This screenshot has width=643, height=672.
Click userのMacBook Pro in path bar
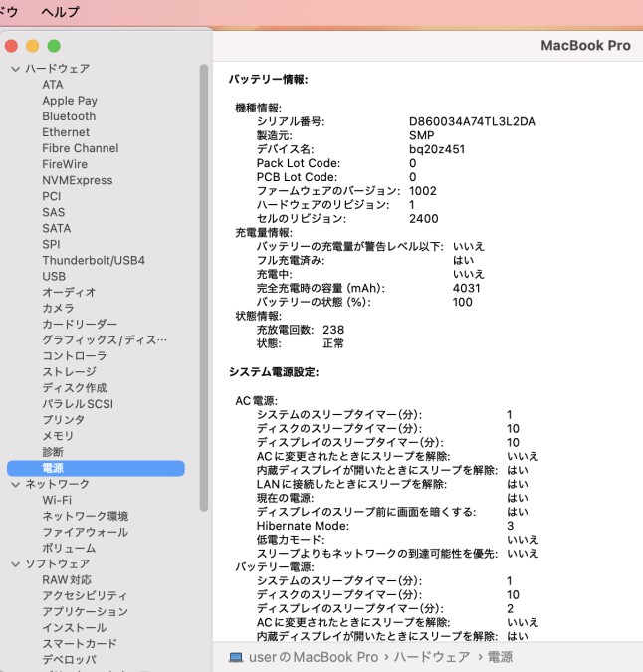click(314, 657)
